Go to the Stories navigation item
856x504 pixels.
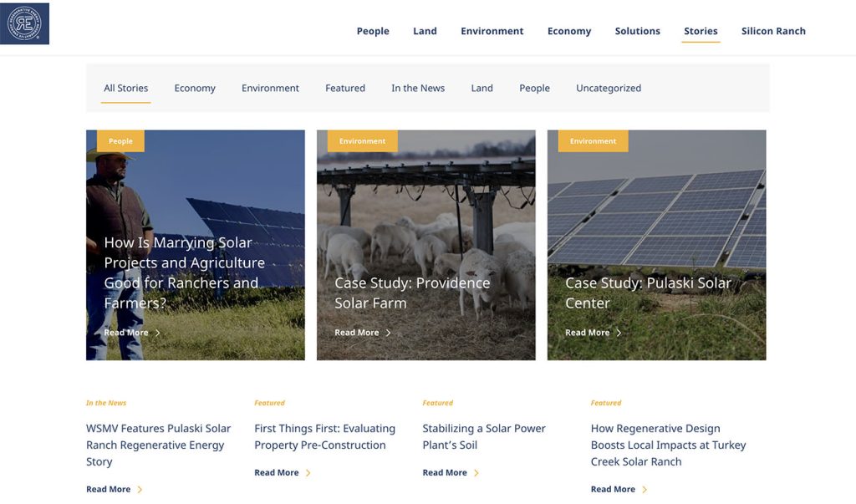pos(701,31)
